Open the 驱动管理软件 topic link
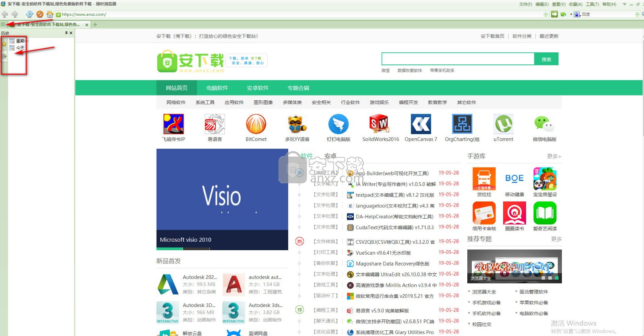The height and width of the screenshot is (336, 644). (x=534, y=292)
